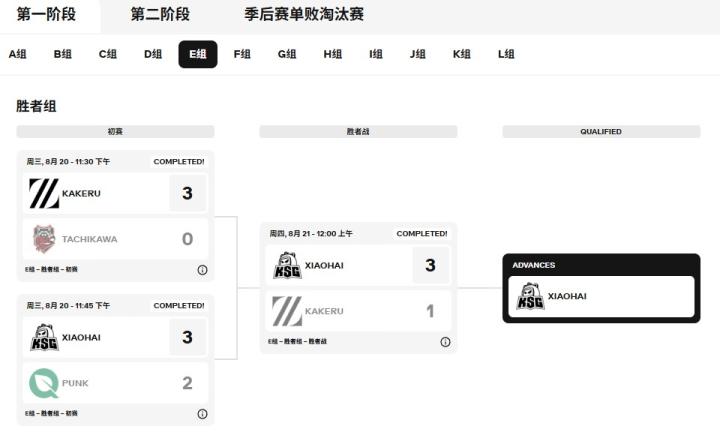Select the A组 group tab
This screenshot has width=720, height=435.
point(18,54)
